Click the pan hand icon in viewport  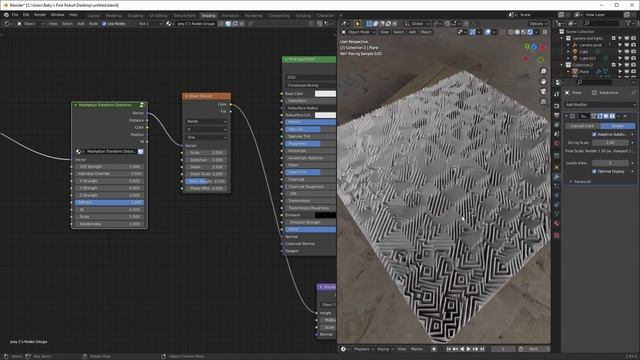click(x=543, y=82)
